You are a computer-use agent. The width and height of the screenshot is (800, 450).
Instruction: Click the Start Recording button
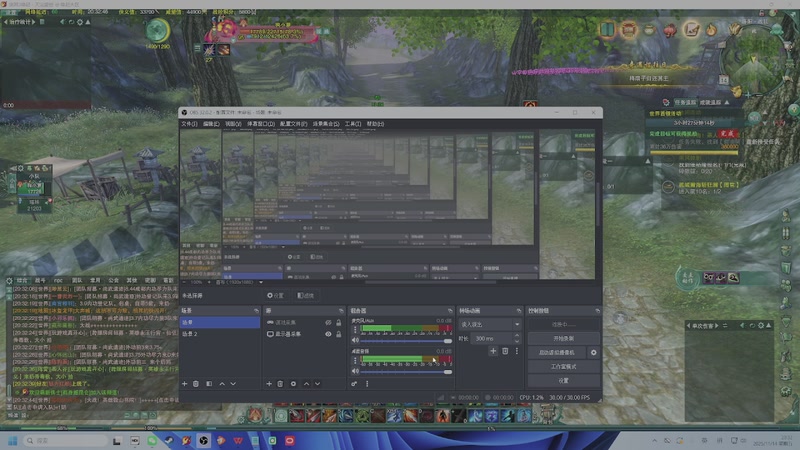click(563, 338)
